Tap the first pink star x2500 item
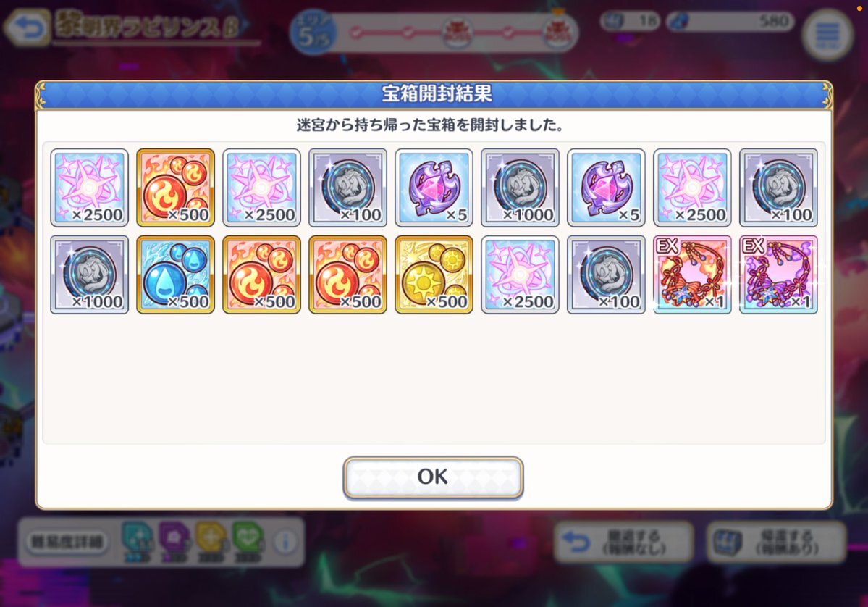This screenshot has width=868, height=607. click(89, 188)
